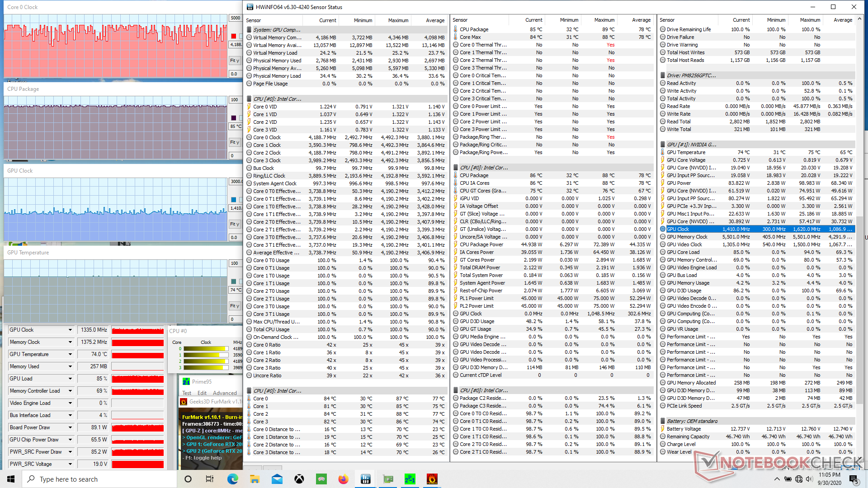Launch Firefox from the taskbar
Image resolution: width=868 pixels, height=488 pixels.
(344, 479)
